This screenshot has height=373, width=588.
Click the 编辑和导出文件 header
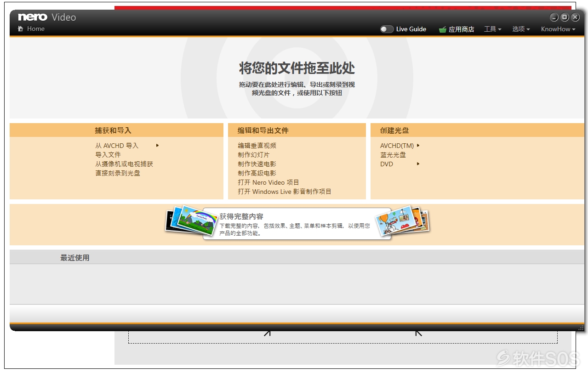pos(297,130)
